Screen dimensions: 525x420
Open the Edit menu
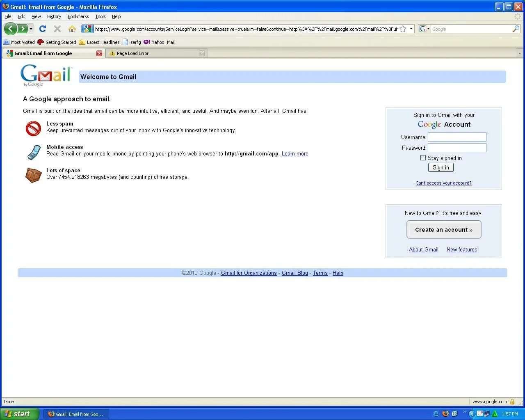click(x=21, y=16)
